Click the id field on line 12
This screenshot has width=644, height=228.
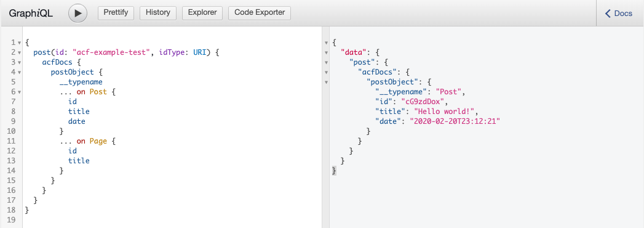tap(73, 151)
